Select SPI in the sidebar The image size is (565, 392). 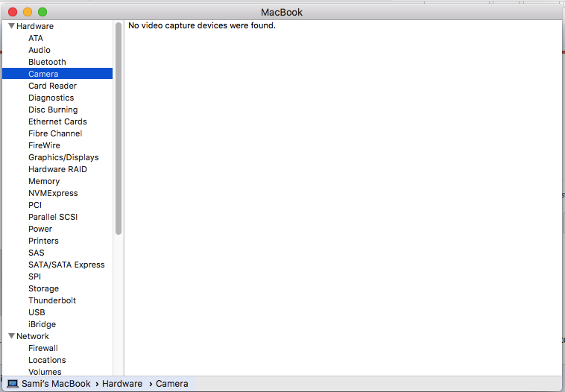[34, 276]
